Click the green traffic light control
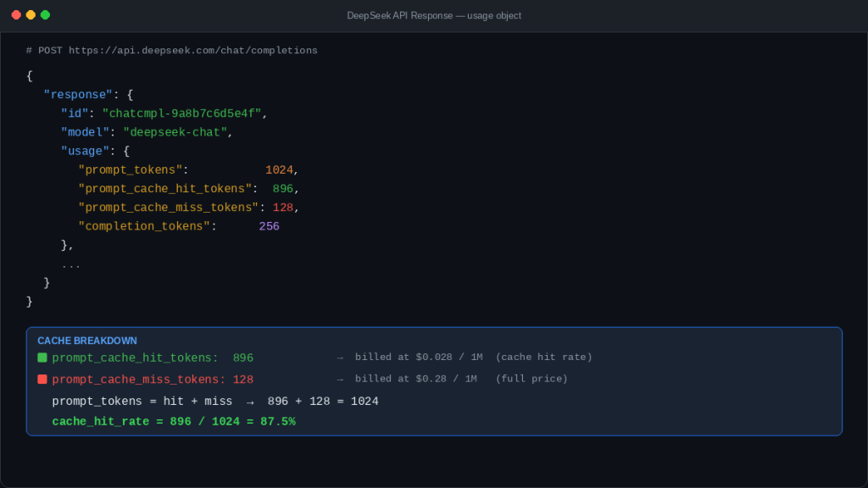Viewport: 868px width, 488px height. [x=45, y=14]
